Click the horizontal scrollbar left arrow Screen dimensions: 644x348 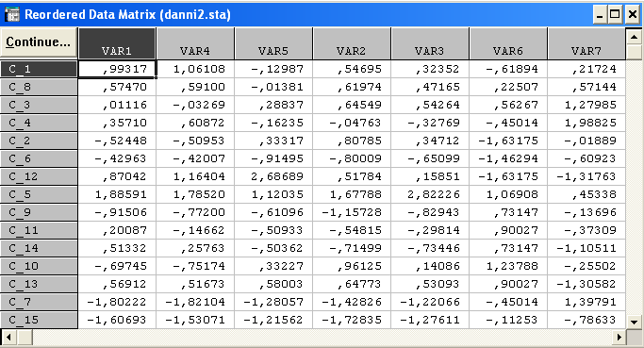(x=8, y=338)
